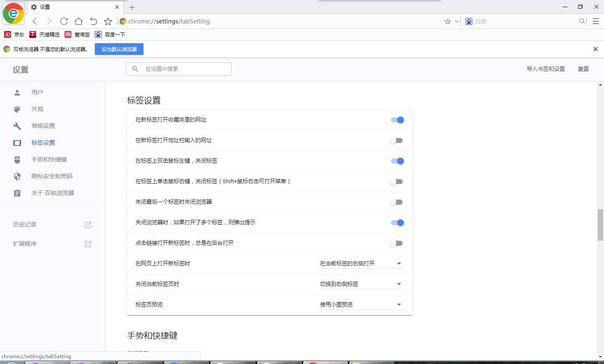Select 手势和快捷键 in the sidebar
604x364 pixels.
pos(49,159)
